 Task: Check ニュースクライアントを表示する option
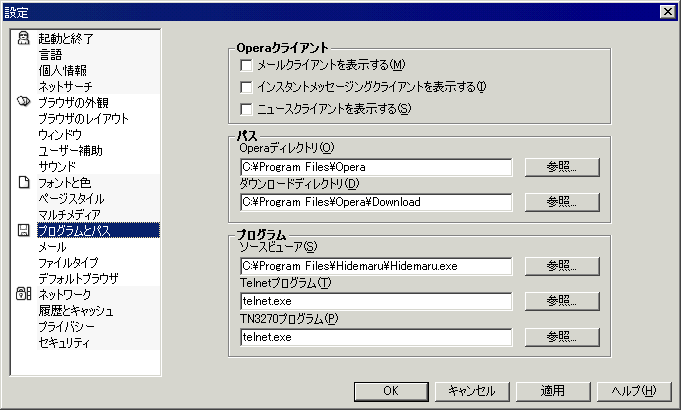[x=247, y=109]
